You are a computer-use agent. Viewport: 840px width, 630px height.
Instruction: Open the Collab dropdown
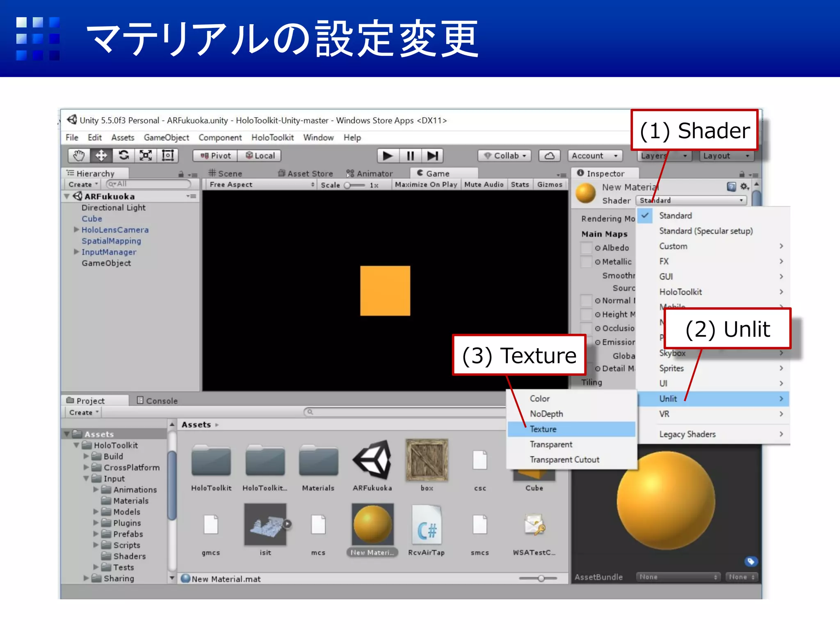[505, 156]
